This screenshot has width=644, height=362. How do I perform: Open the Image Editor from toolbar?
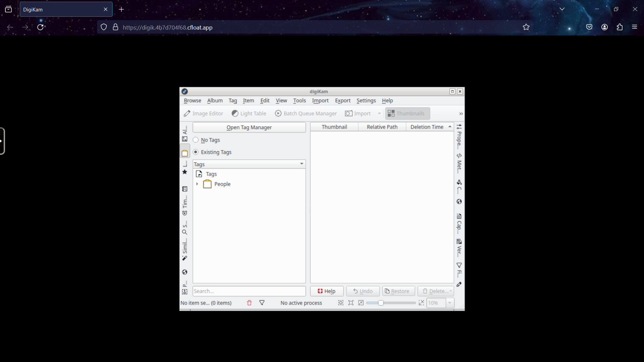click(x=203, y=114)
